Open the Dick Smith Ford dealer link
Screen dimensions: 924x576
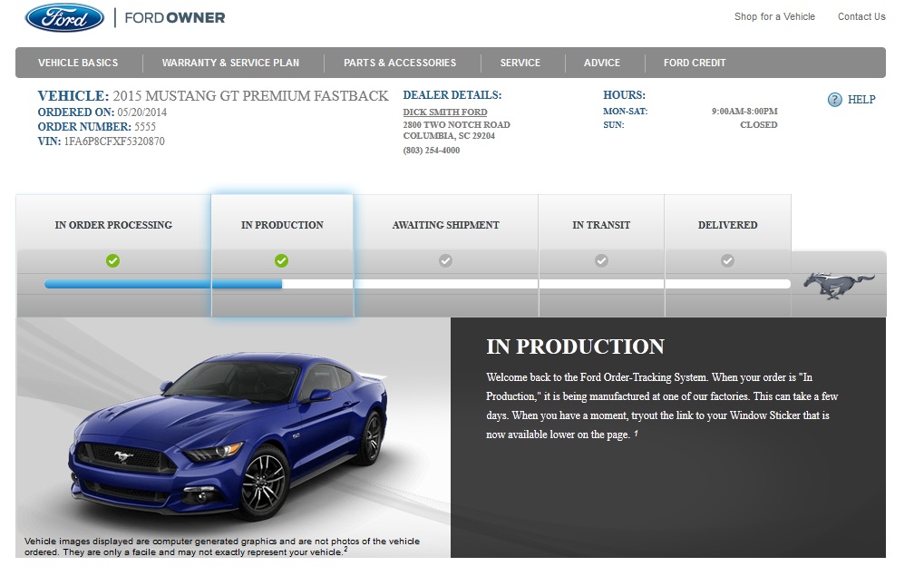pyautogui.click(x=445, y=112)
